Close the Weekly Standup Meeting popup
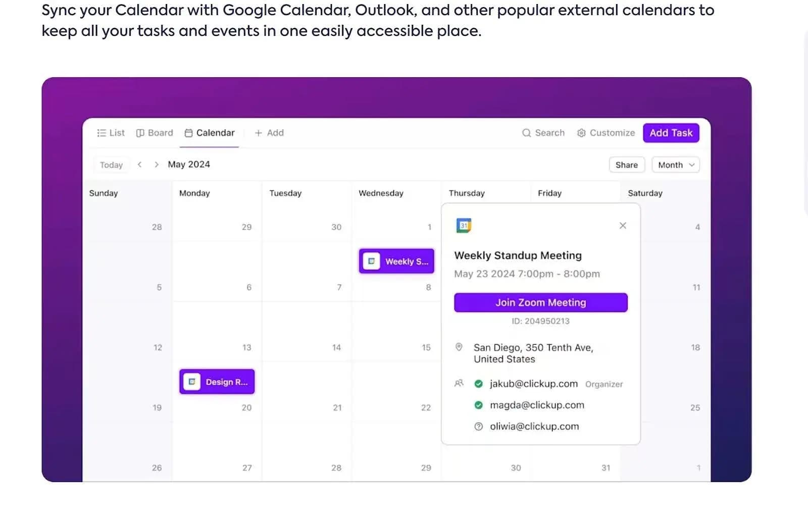This screenshot has height=532, width=808. [623, 226]
